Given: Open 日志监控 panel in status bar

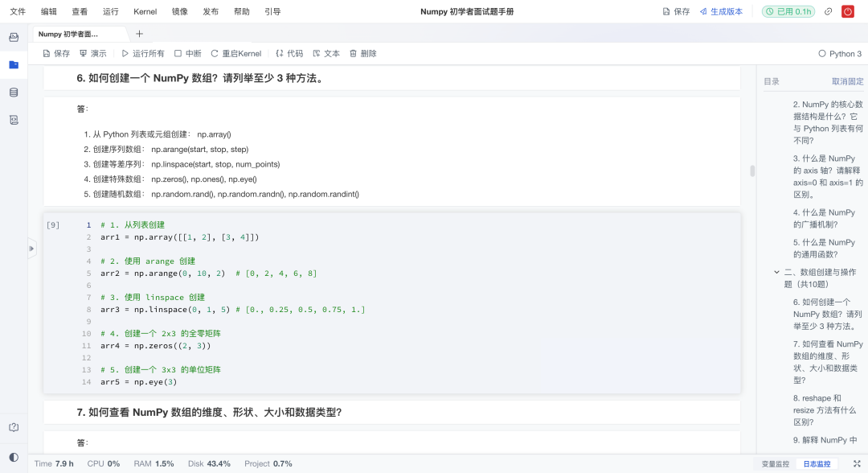Looking at the screenshot, I should point(817,463).
